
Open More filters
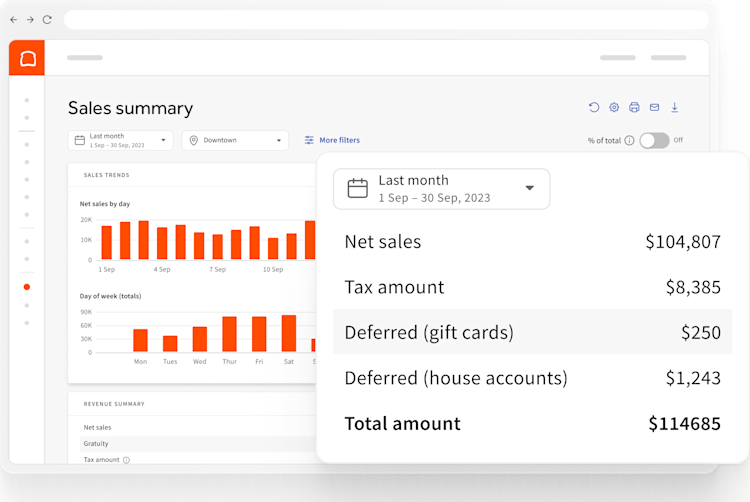[x=332, y=140]
